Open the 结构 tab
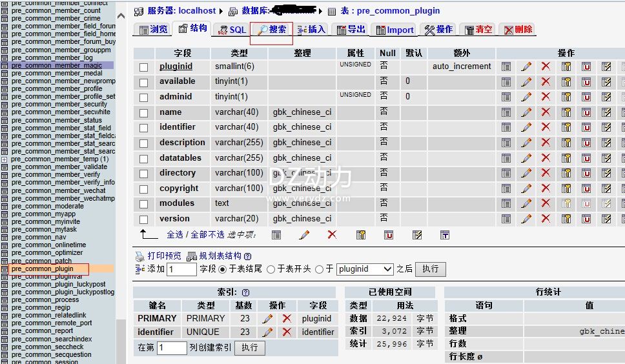 pos(193,28)
